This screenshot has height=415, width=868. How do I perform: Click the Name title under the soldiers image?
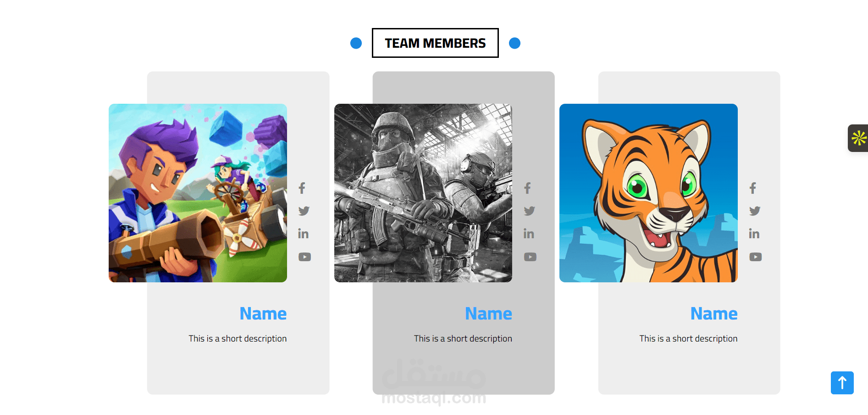tap(488, 314)
